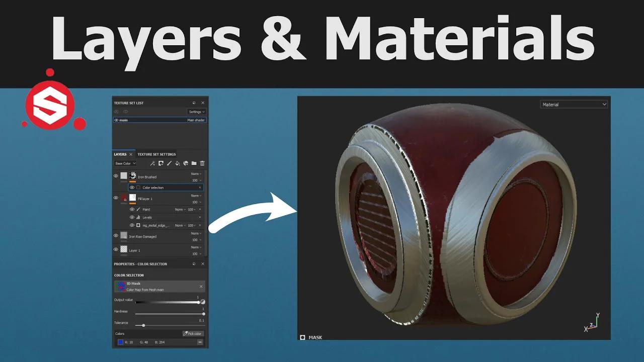Click the Pick color button
644x362 pixels.
193,333
